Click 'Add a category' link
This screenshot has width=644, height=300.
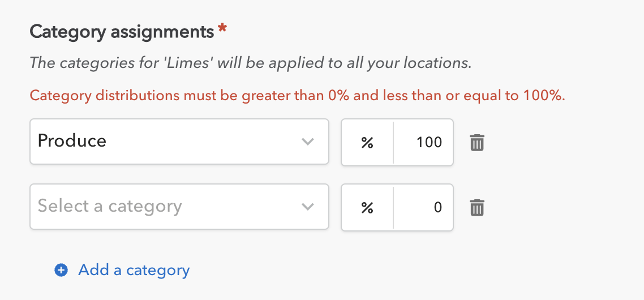tap(134, 270)
